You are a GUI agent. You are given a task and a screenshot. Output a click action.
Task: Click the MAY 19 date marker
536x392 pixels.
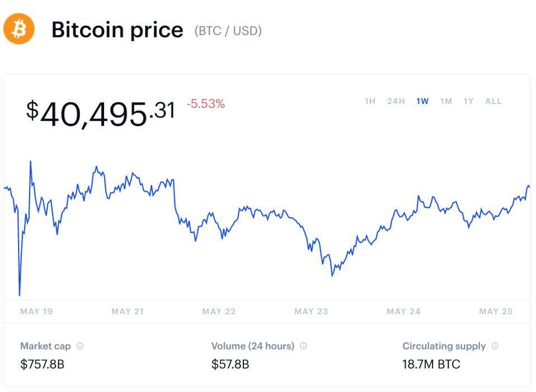[x=36, y=311]
